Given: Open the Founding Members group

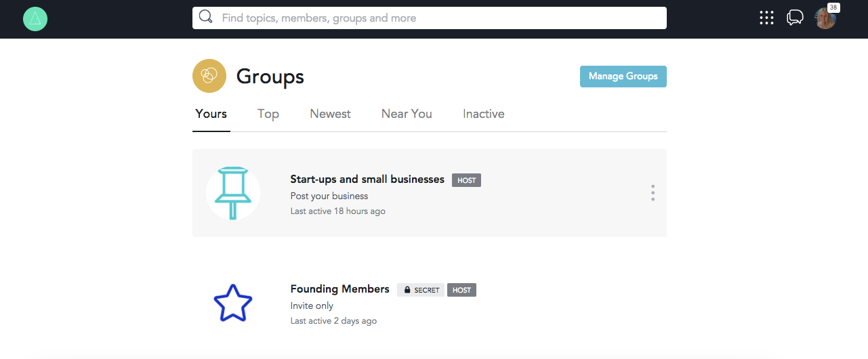Looking at the screenshot, I should 339,289.
